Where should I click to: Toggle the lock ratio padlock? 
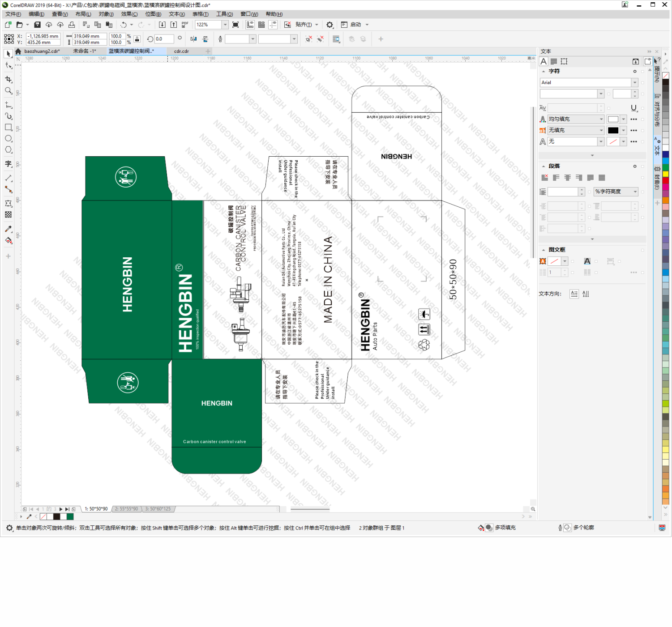point(137,39)
